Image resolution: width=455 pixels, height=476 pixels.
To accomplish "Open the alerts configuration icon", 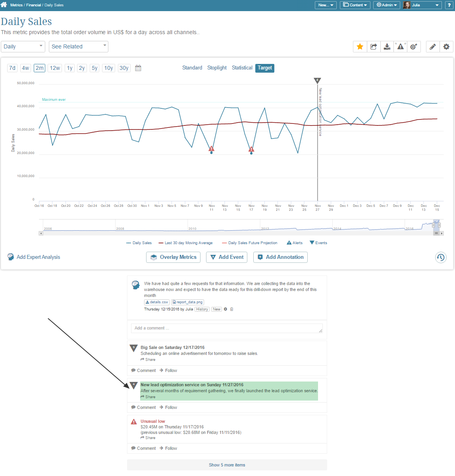I will [400, 46].
